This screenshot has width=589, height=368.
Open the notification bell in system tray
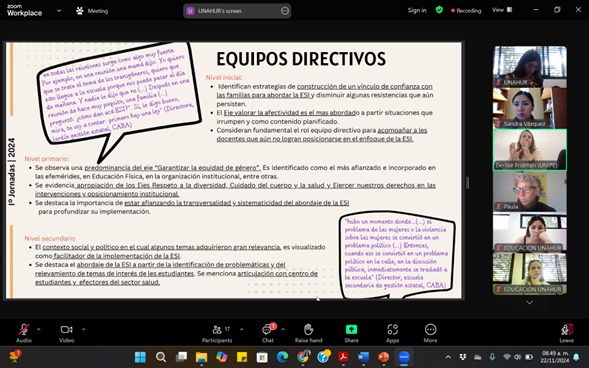pos(576,357)
